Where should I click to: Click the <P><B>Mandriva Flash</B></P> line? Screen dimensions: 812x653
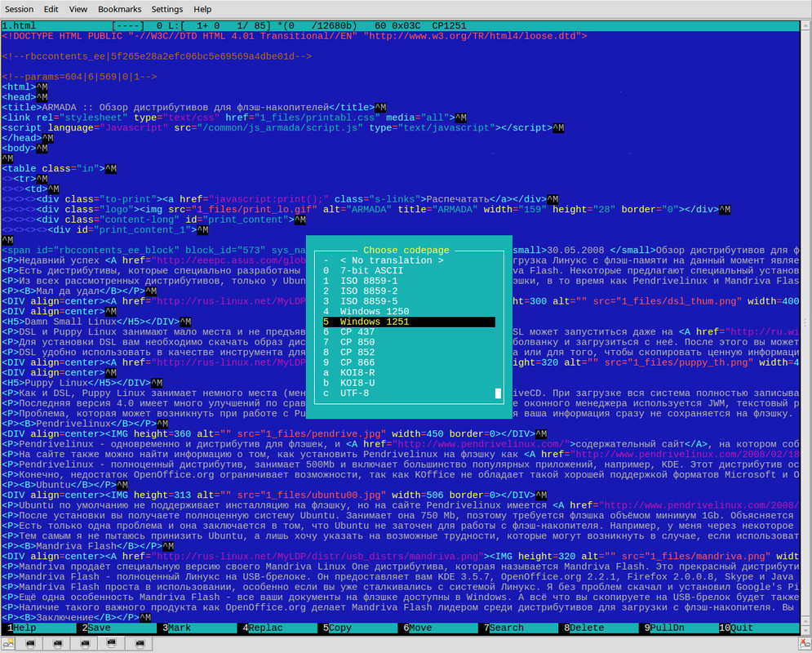88,546
